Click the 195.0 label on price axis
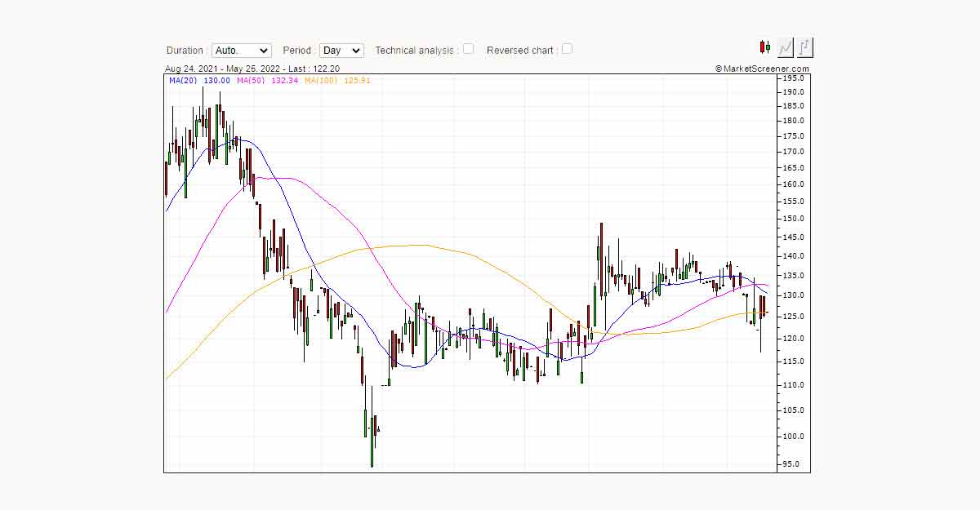The height and width of the screenshot is (510, 980). (794, 78)
